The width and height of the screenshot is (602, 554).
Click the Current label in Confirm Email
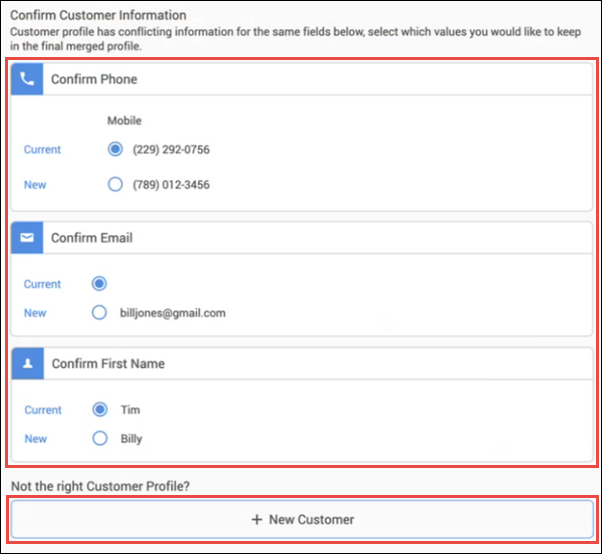pyautogui.click(x=42, y=284)
